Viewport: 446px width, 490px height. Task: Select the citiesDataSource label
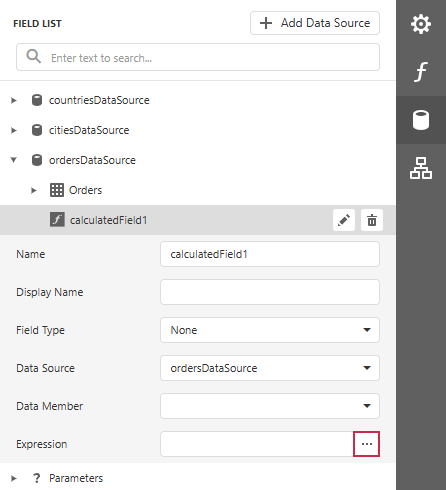click(x=89, y=130)
